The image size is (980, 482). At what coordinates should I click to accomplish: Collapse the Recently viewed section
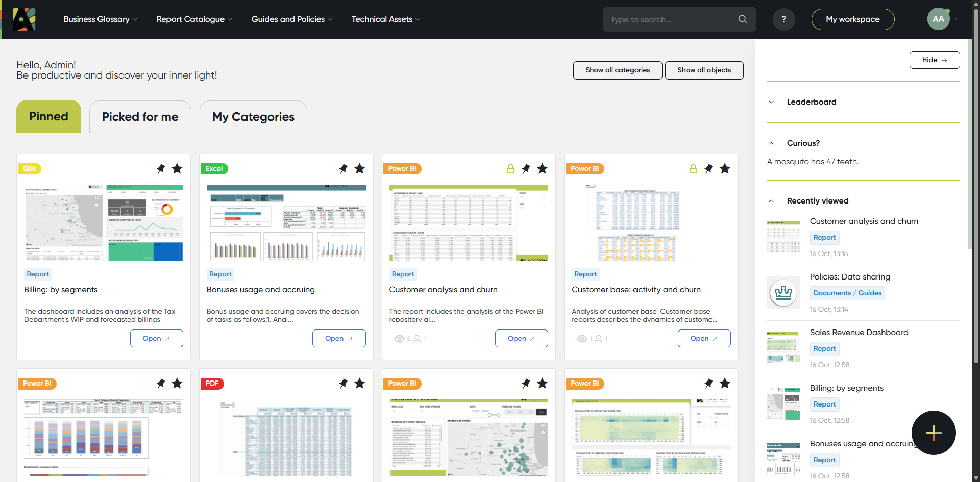771,201
